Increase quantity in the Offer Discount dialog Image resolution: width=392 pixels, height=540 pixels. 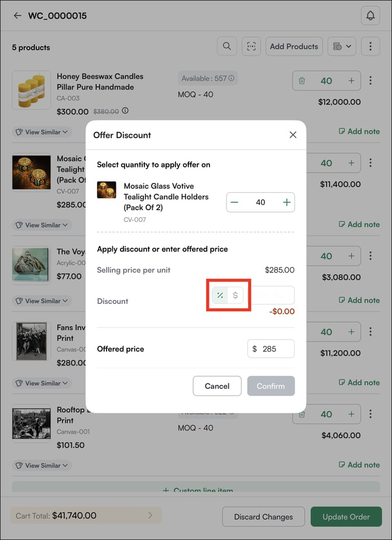point(286,202)
